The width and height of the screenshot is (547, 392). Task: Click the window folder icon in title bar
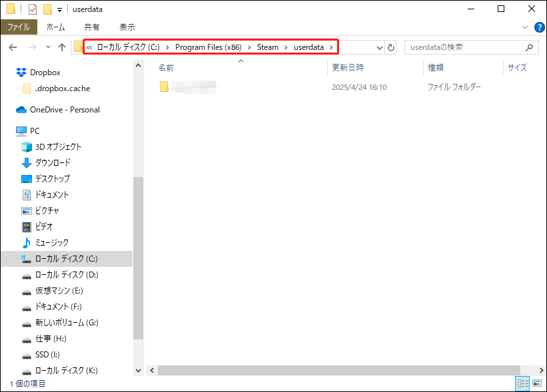click(11, 9)
